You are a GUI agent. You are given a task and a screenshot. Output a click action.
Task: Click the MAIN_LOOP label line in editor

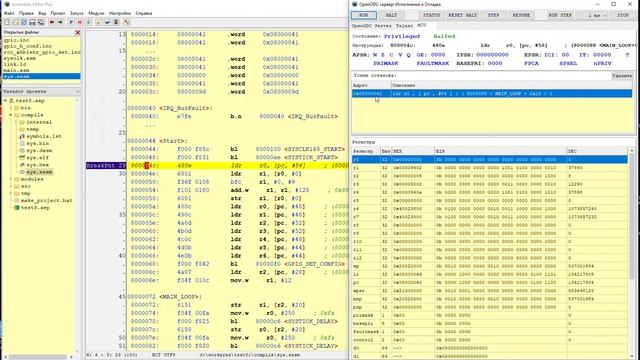pyautogui.click(x=164, y=297)
